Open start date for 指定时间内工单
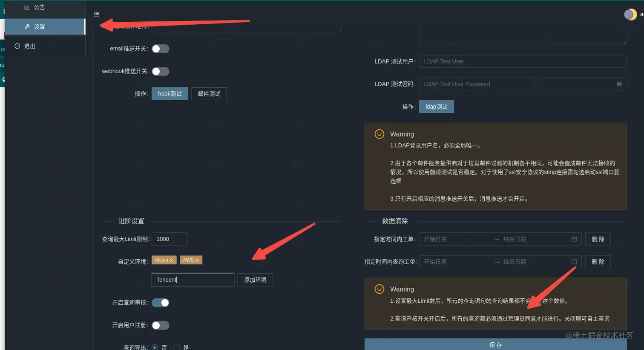 click(x=456, y=239)
